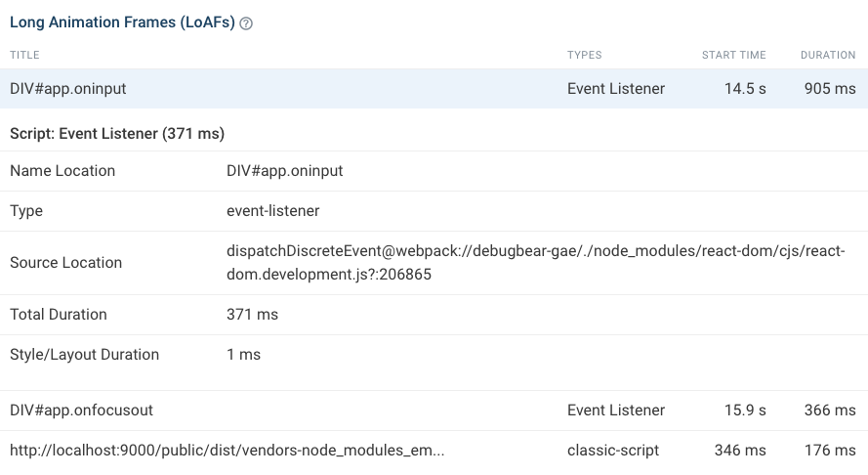Click the Total Duration 371 ms value
The width and height of the screenshot is (868, 475).
coord(252,315)
